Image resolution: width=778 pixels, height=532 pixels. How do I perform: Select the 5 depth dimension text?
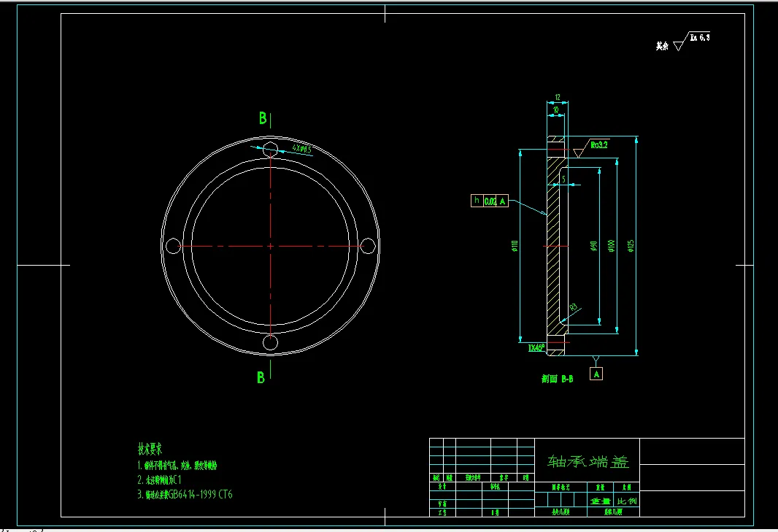pos(563,179)
